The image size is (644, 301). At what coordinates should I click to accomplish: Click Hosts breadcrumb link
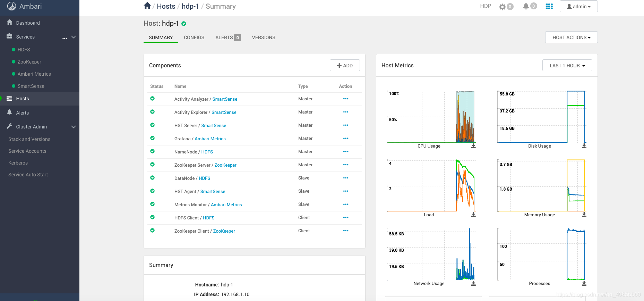(166, 6)
